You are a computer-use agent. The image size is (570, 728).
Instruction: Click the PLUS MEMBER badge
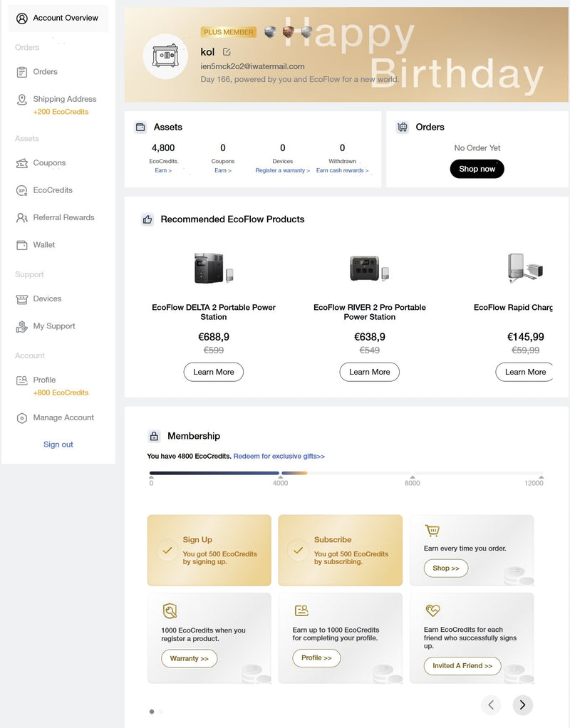tap(229, 32)
